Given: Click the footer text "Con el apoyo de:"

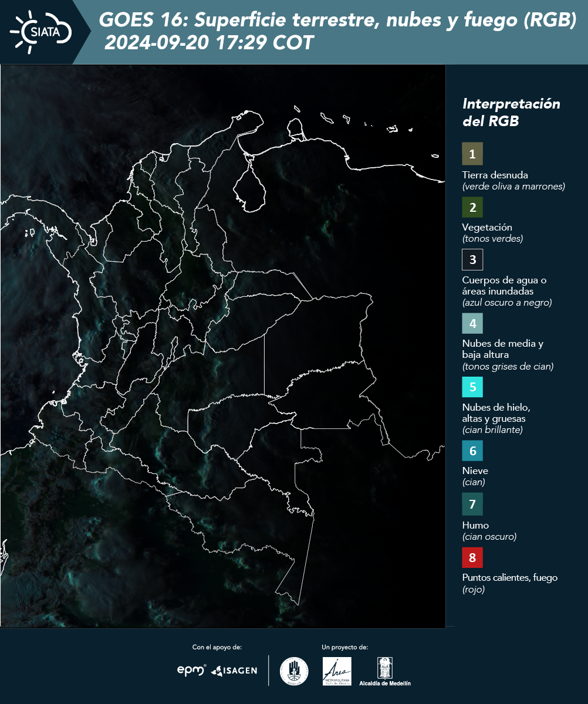Looking at the screenshot, I should click(x=217, y=647).
